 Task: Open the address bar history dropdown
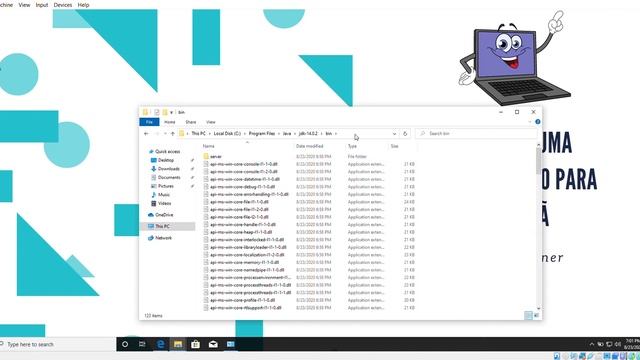394,133
